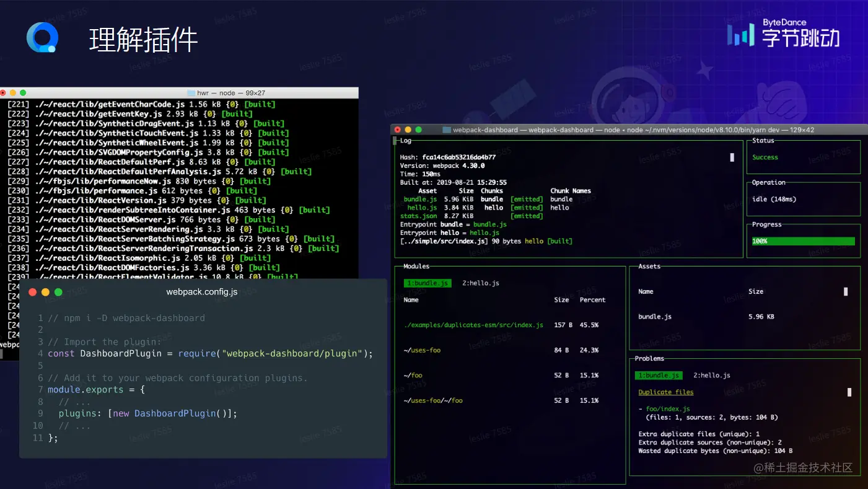Viewport: 868px width, 489px height.
Task: Maximize the webpack-dashboard terminal with its green button
Action: pos(418,130)
